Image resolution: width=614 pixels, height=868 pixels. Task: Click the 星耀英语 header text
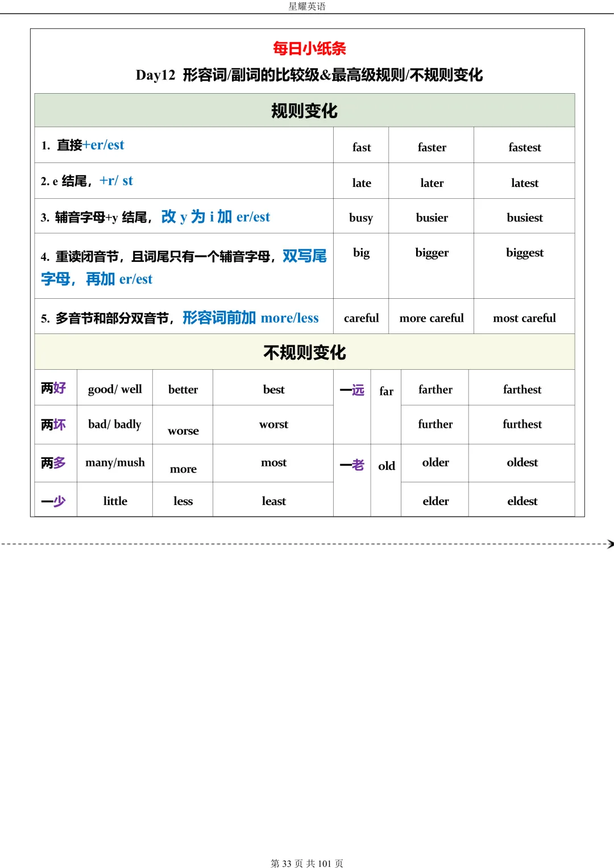[306, 7]
